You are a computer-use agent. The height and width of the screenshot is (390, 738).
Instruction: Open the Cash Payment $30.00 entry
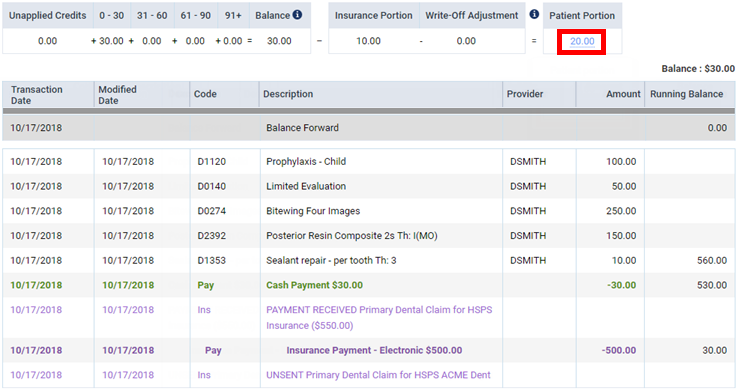(314, 285)
